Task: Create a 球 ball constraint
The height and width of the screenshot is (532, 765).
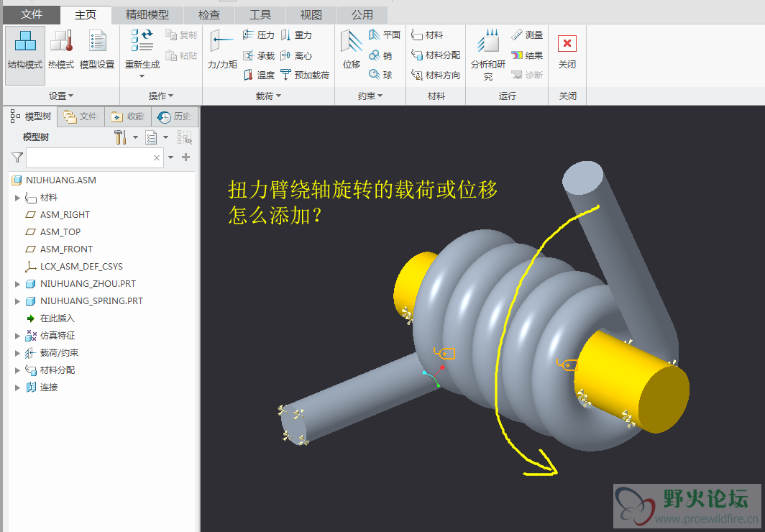Action: coord(380,75)
